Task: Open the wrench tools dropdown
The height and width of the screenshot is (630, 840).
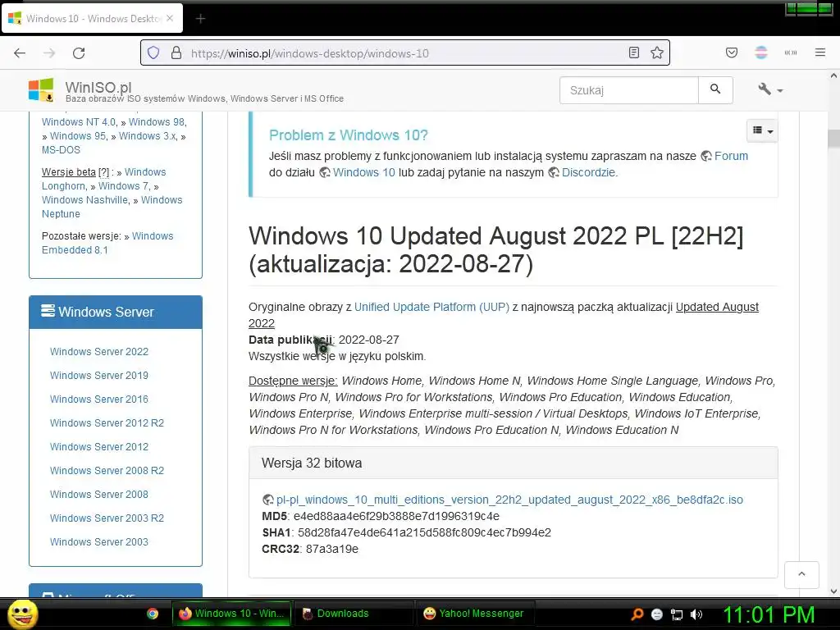Action: click(770, 89)
